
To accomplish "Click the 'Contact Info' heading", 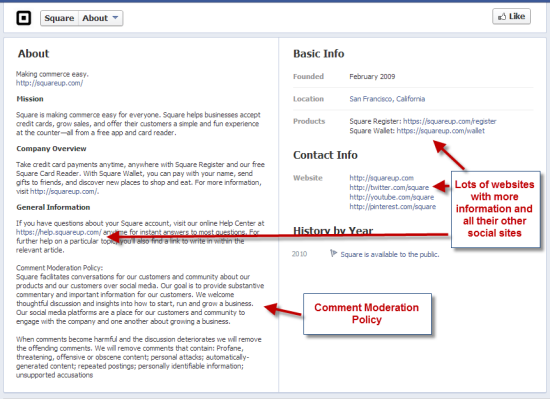I will [x=325, y=155].
